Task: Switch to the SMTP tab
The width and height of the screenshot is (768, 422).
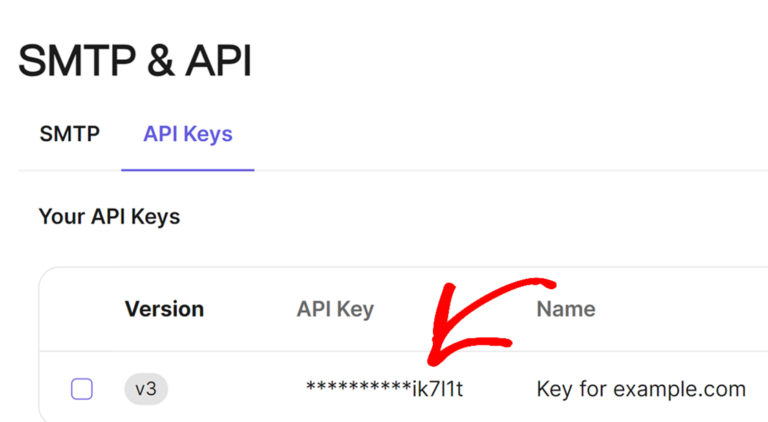Action: (69, 134)
